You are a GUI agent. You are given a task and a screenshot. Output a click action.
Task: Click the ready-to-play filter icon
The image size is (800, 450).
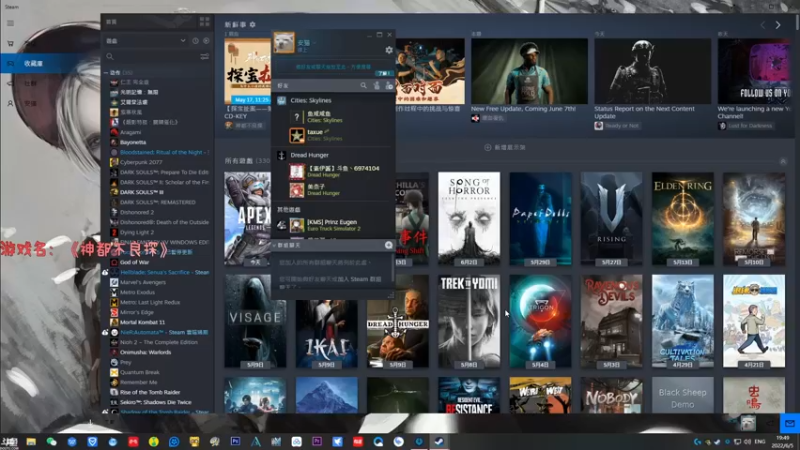[x=206, y=41]
